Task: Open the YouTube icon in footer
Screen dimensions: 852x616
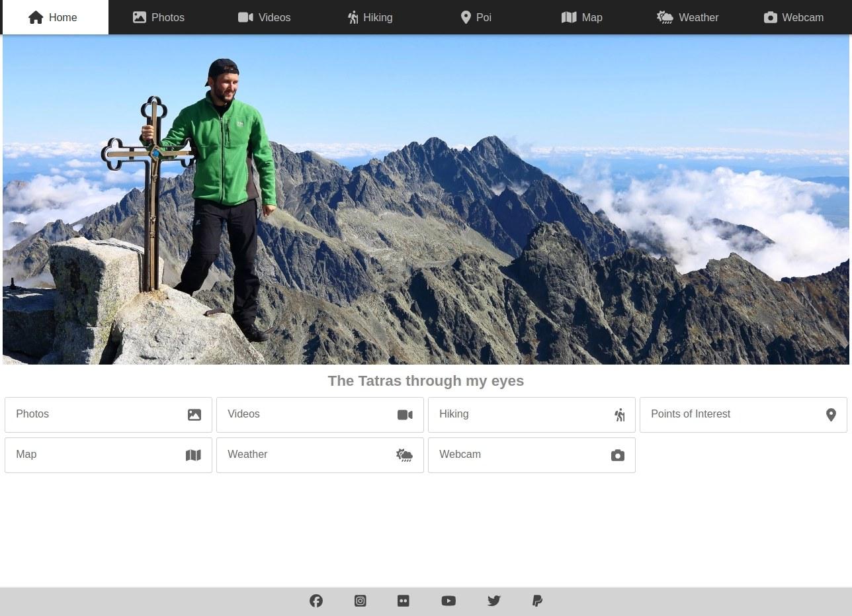Action: click(x=448, y=601)
